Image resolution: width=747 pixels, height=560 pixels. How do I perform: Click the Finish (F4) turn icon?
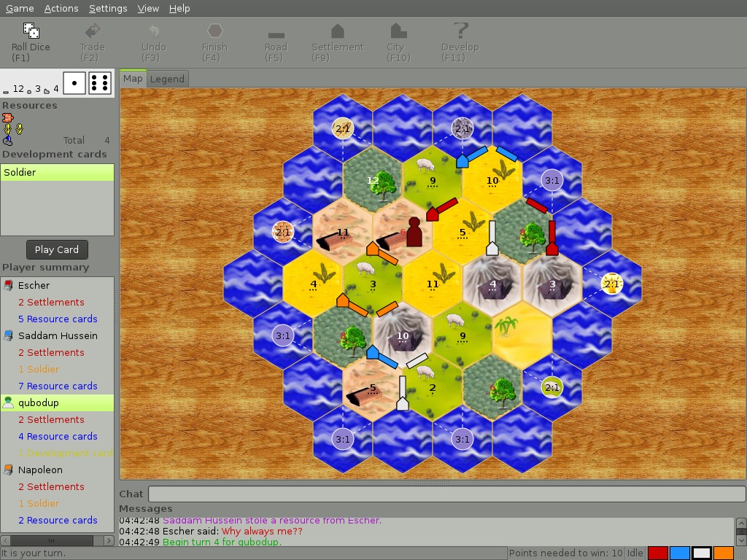[215, 31]
